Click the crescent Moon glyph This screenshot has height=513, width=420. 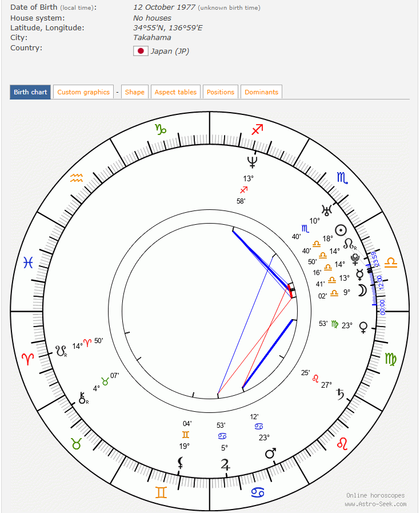coord(362,290)
